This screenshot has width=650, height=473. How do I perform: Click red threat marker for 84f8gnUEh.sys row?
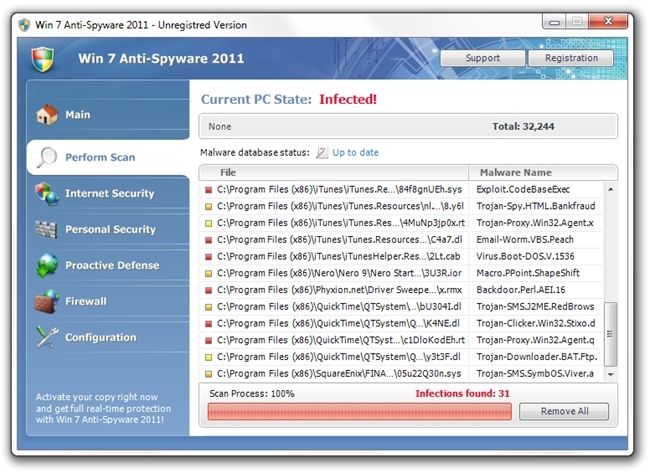pos(209,190)
